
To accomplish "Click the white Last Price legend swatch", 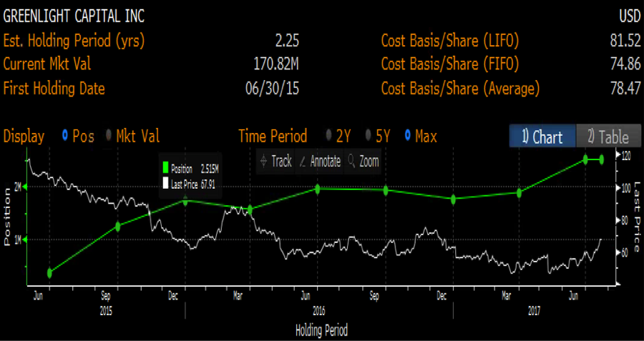I will (x=166, y=184).
